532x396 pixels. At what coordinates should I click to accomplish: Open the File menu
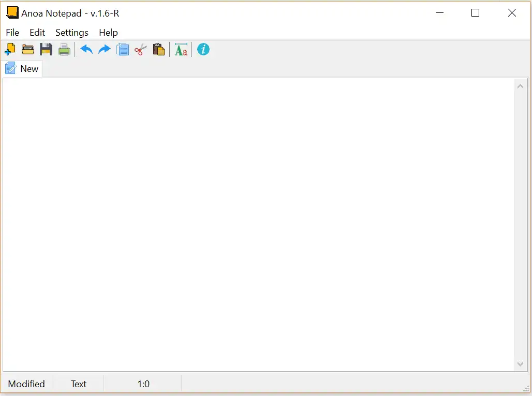click(x=12, y=33)
